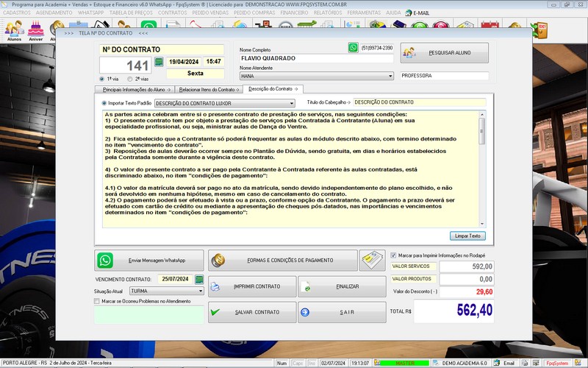Screen dimensions: 588x368
Task: Click the Título do Cabeçalho field
Action: point(419,102)
